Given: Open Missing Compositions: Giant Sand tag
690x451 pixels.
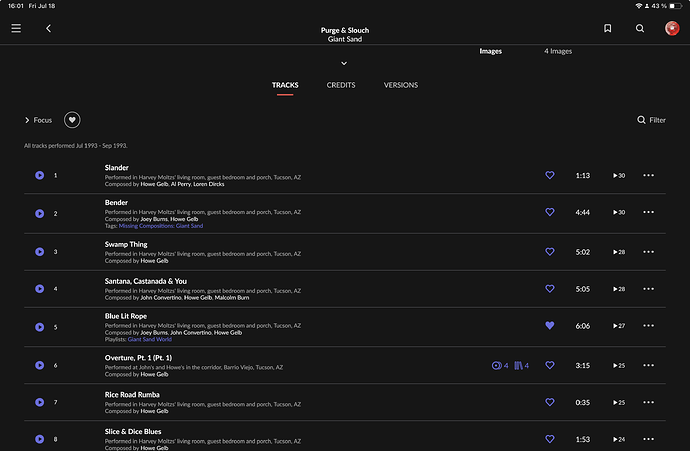Looking at the screenshot, I should coord(161,226).
